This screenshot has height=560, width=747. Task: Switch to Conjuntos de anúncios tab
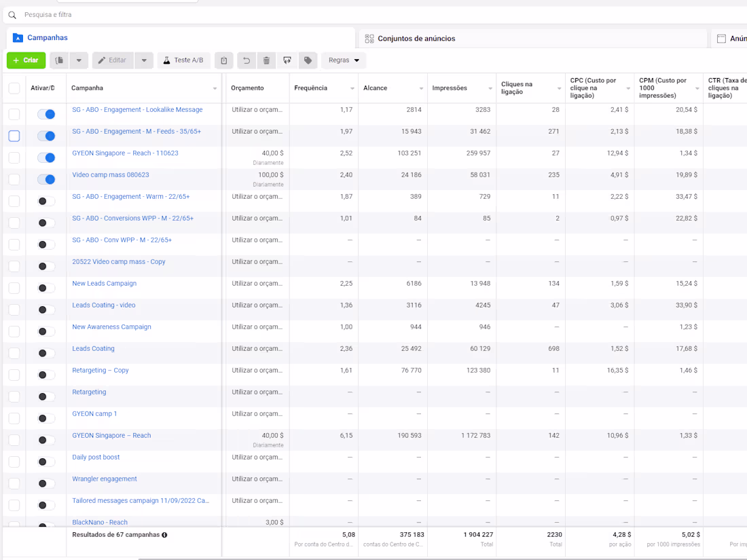(x=416, y=39)
